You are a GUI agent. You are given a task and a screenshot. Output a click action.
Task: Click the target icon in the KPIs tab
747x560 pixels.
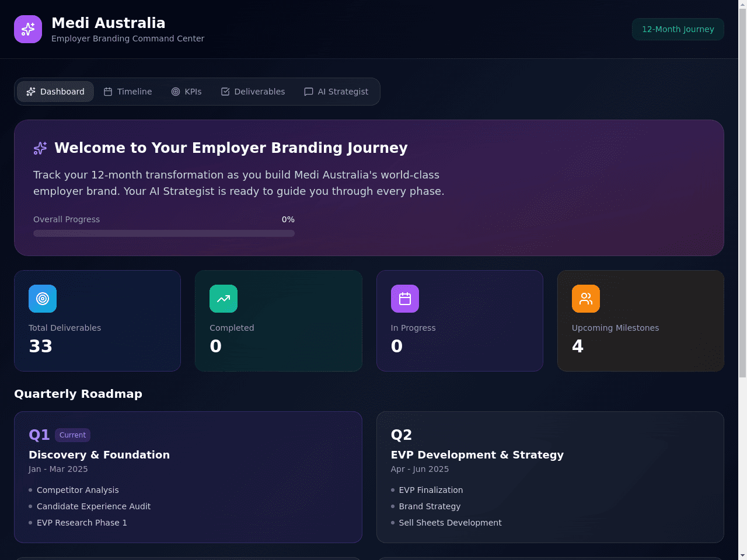pyautogui.click(x=176, y=92)
